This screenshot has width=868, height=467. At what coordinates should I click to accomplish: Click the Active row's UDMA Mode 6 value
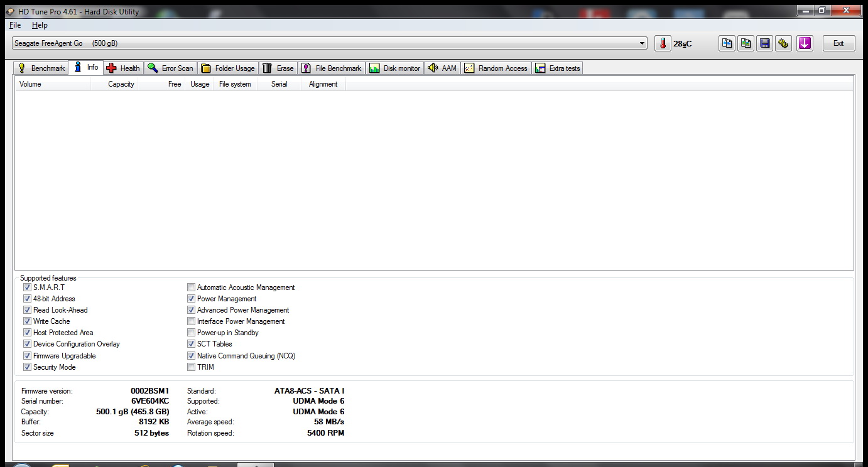click(x=318, y=412)
